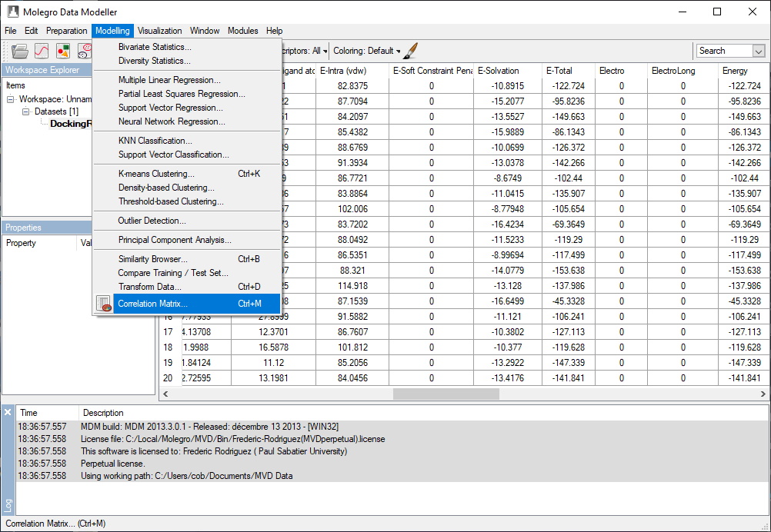
Task: Choose Support Vector Classification...
Action: (187, 155)
